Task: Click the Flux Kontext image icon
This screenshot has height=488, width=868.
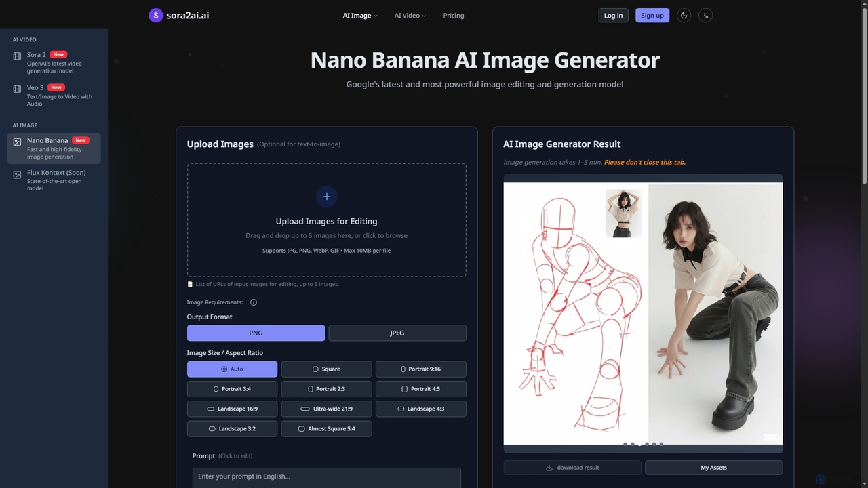Action: (x=18, y=174)
